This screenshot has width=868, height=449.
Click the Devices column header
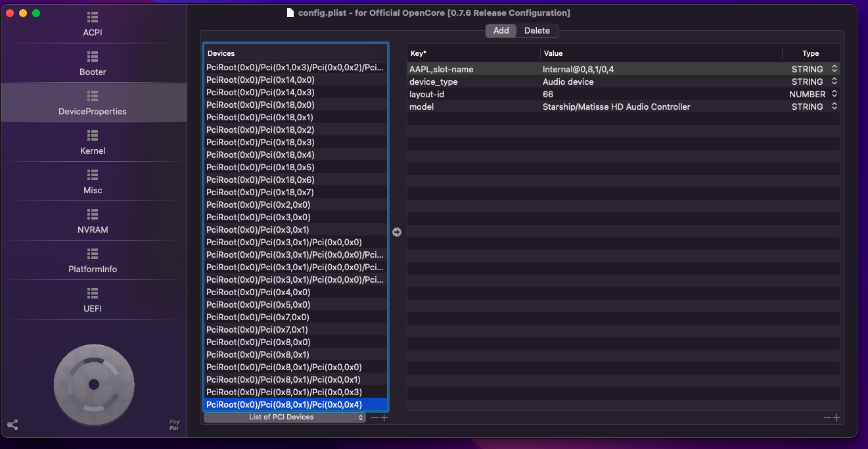[221, 53]
